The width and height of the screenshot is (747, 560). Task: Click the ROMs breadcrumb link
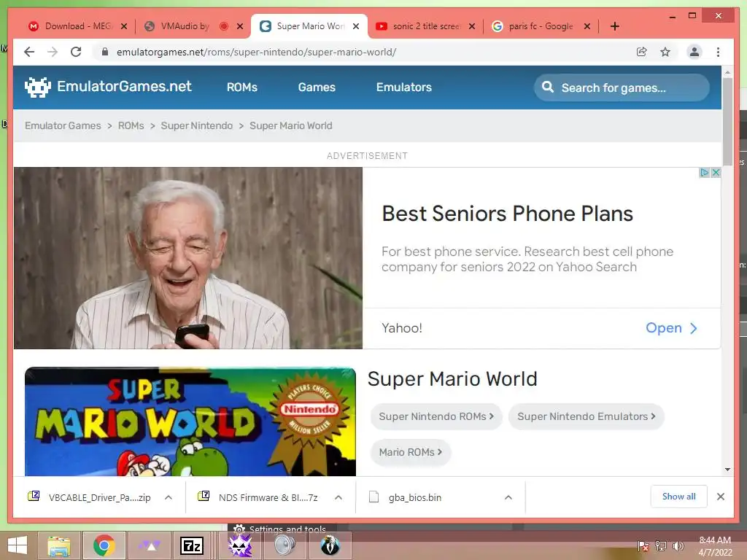[131, 125]
